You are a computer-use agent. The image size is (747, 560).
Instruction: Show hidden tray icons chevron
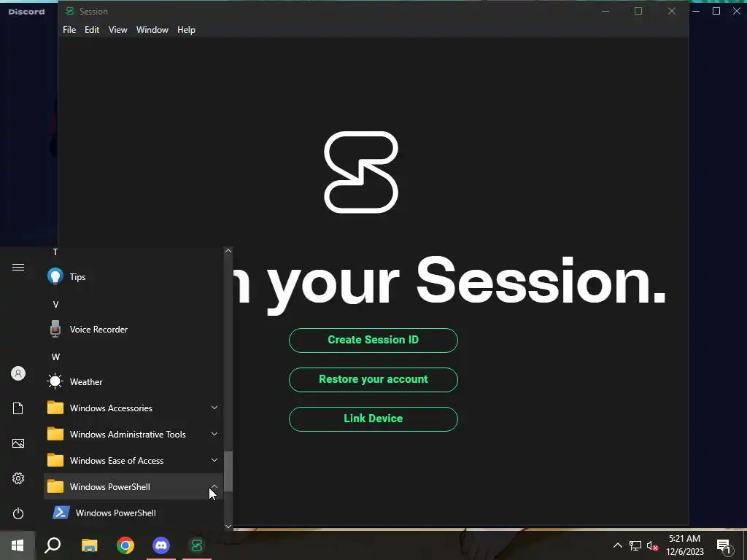(617, 545)
